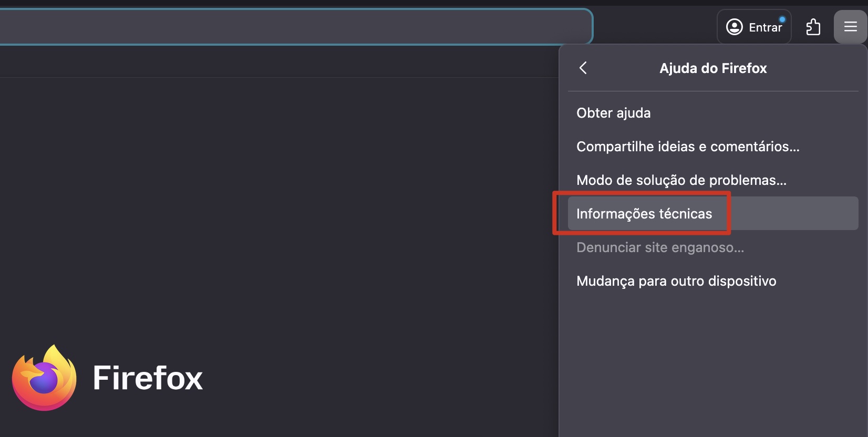Image resolution: width=868 pixels, height=437 pixels.
Task: Click the Ajuda do Firefox panel title
Action: [713, 68]
